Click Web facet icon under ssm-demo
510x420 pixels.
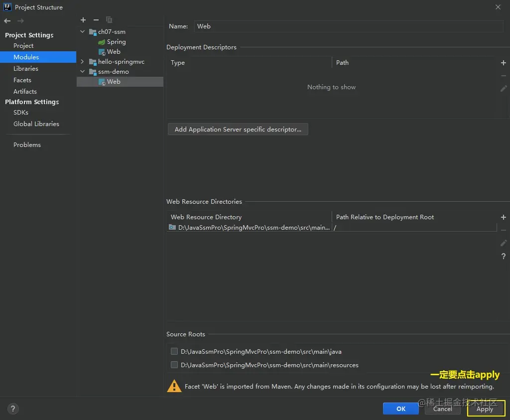(x=102, y=82)
